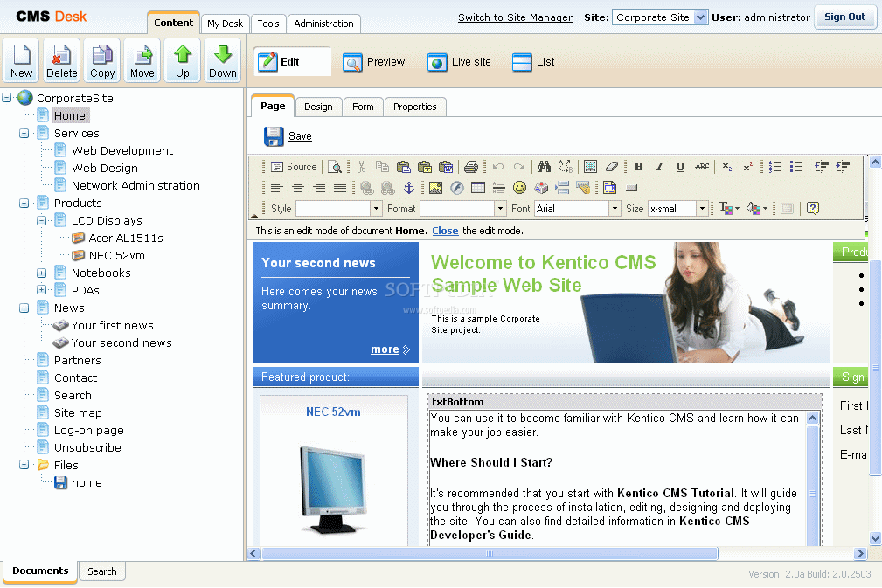
Task: Move document Down in tree
Action: (223, 60)
